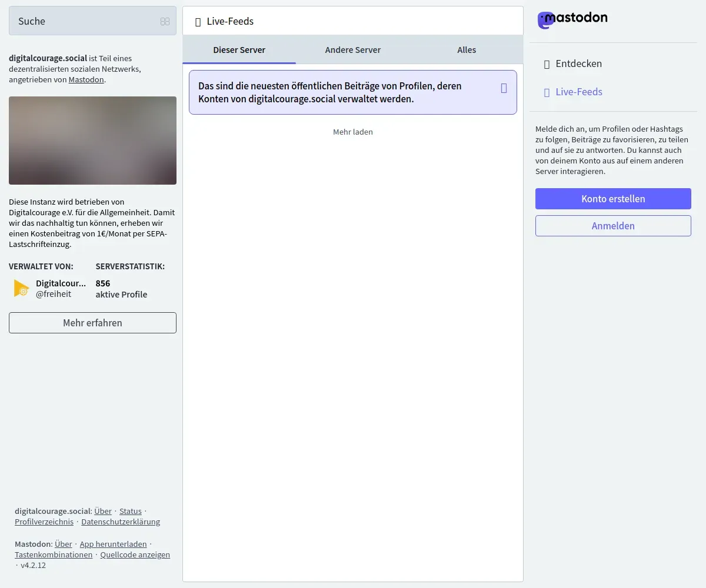
Task: Switch to the Alles tab
Action: 467,50
